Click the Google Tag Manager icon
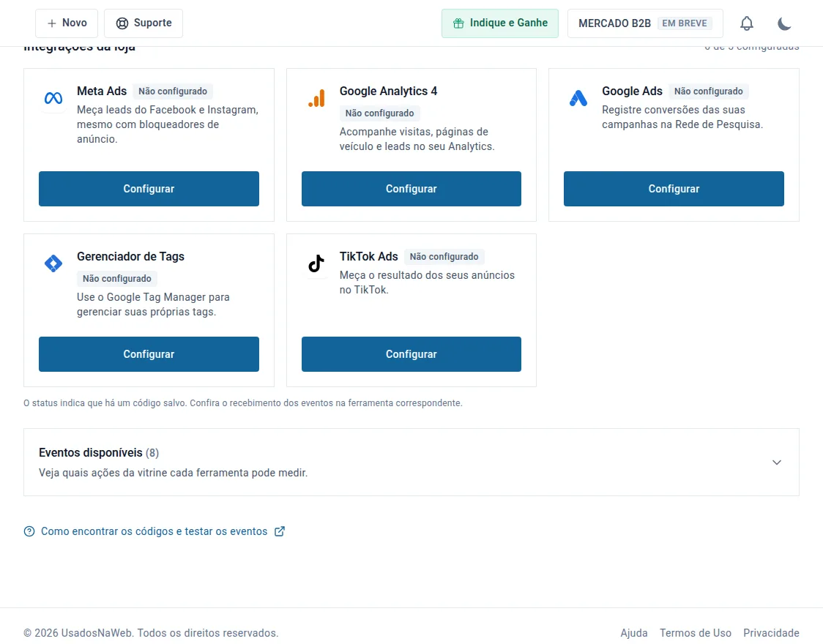Screen dimensions: 823x644 point(53,263)
